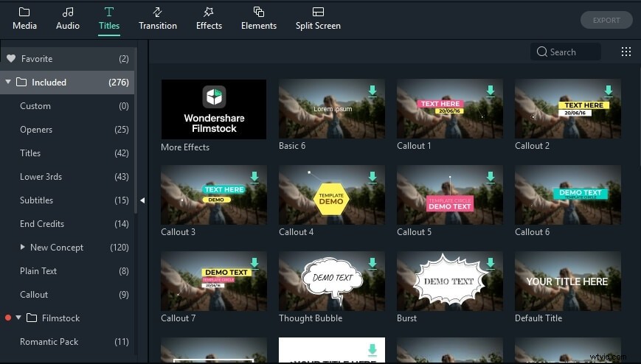Image resolution: width=641 pixels, height=364 pixels.
Task: Click the Effects sparkle icon
Action: tap(209, 12)
